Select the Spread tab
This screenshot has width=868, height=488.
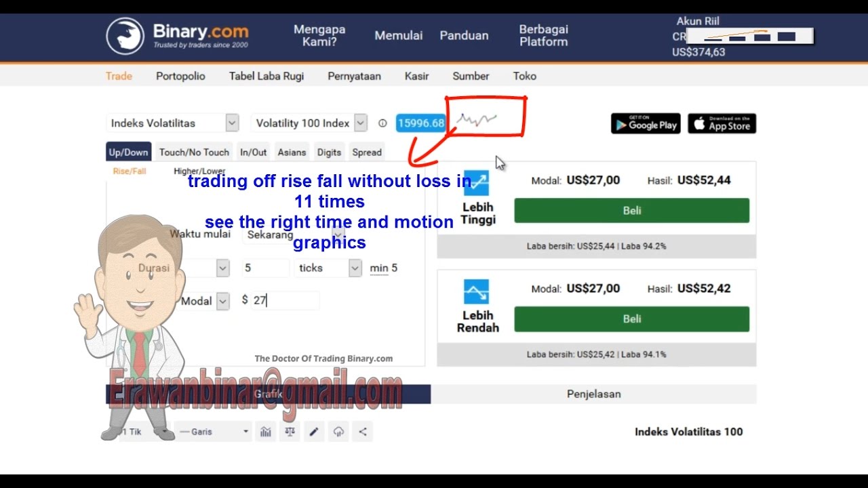pos(367,152)
